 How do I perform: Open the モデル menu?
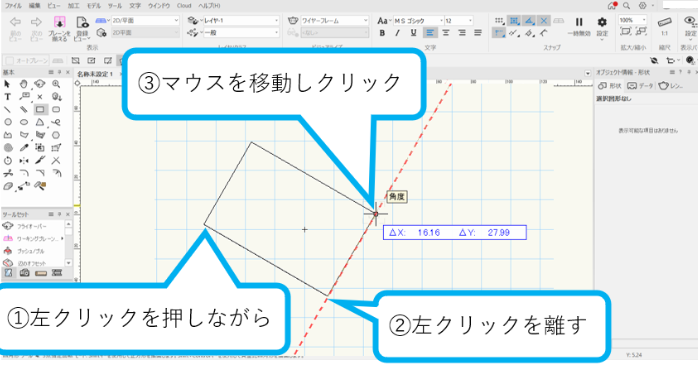[x=94, y=6]
